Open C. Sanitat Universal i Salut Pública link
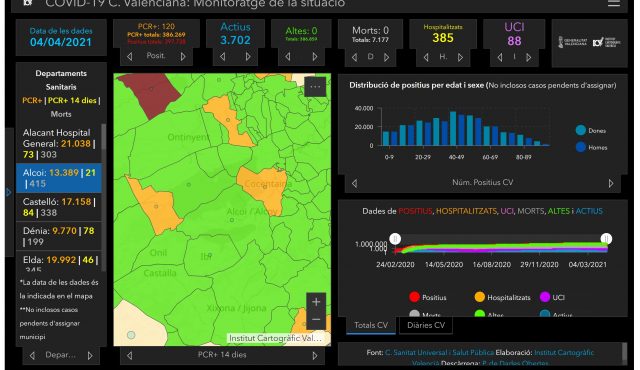The height and width of the screenshot is (370, 640). (x=439, y=352)
